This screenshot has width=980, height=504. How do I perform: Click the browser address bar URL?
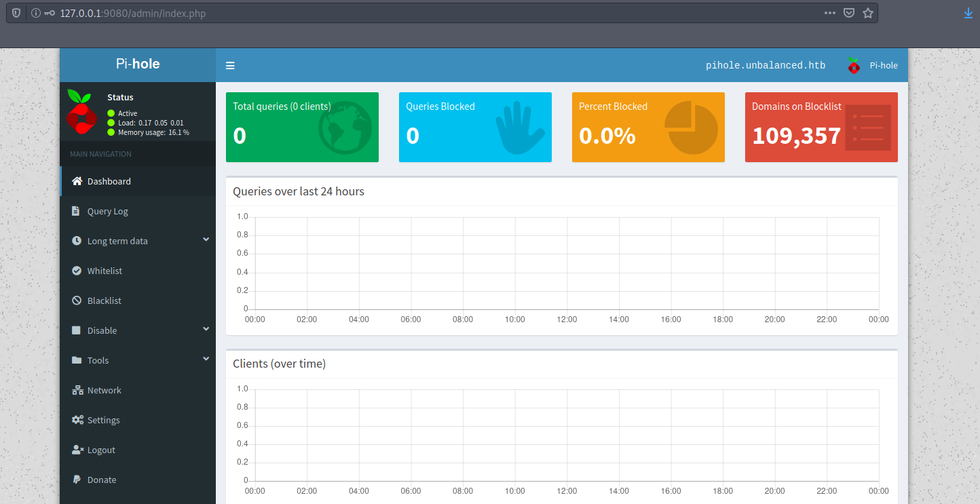tap(407, 13)
